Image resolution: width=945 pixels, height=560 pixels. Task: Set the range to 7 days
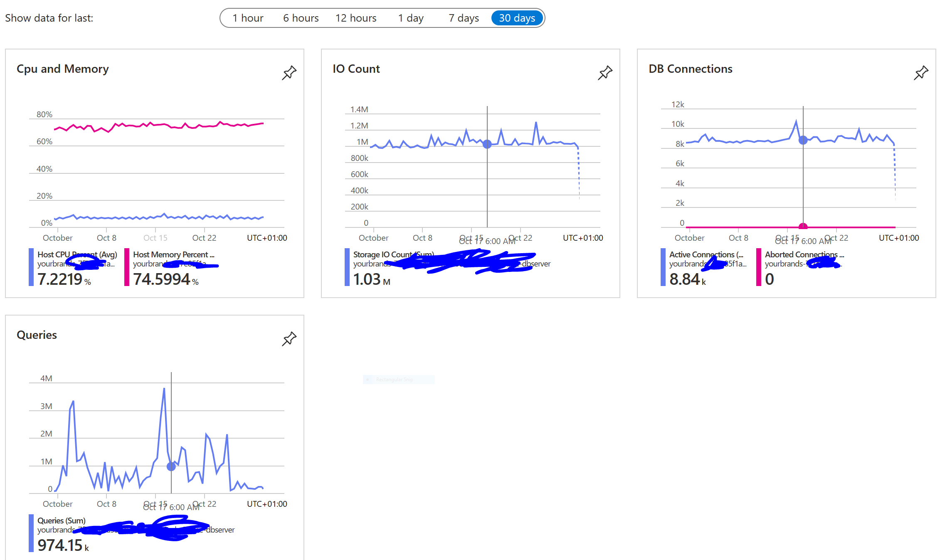coord(464,18)
